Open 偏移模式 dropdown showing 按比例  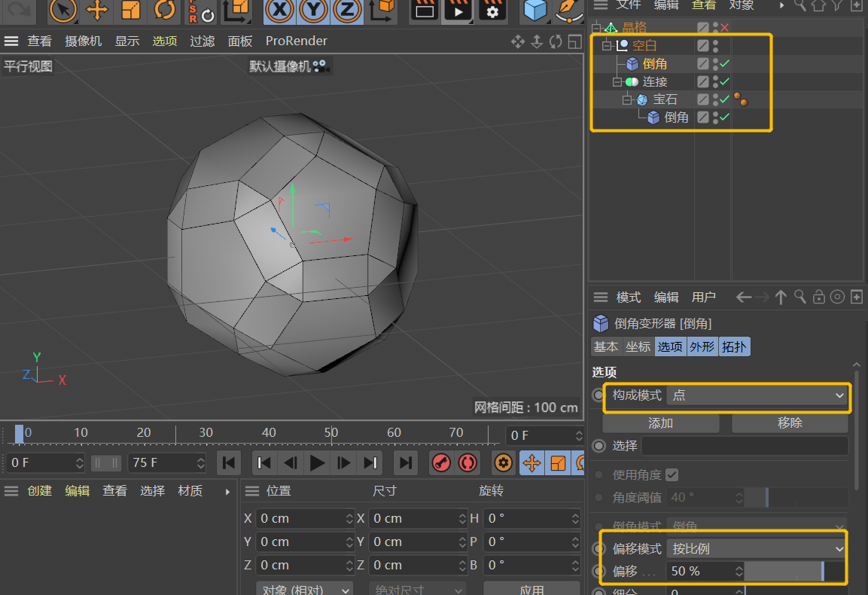(x=757, y=549)
